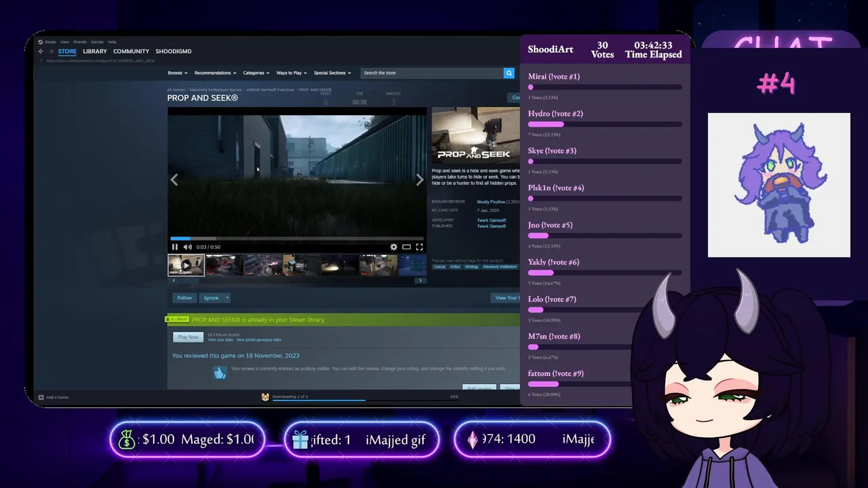Click Skye (!vote #3) poll entry
Viewport: 868px width, 488px height.
tap(604, 161)
